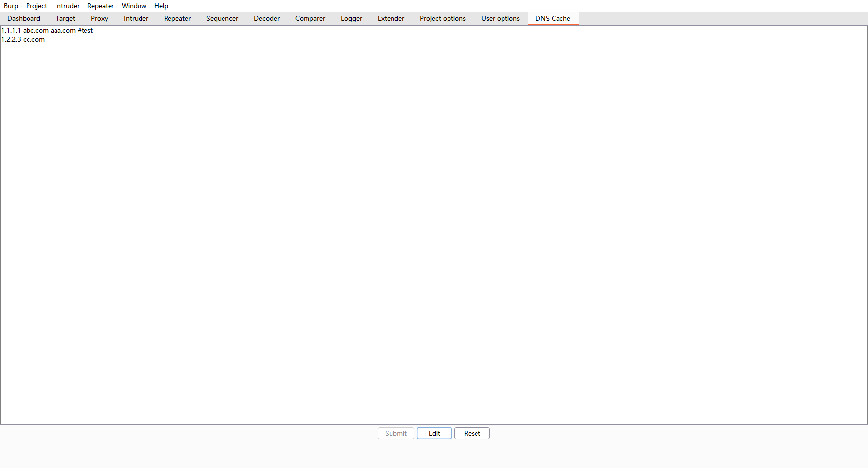Open the Help menu
This screenshot has height=468, width=868.
point(161,6)
